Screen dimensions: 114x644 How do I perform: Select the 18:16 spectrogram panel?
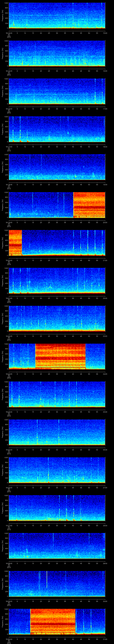pos(57,91)
